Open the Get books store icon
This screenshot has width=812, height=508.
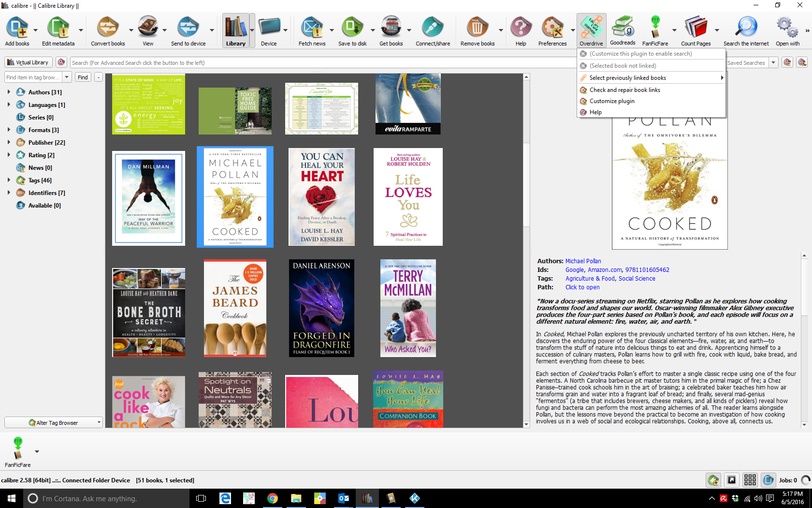pyautogui.click(x=391, y=27)
